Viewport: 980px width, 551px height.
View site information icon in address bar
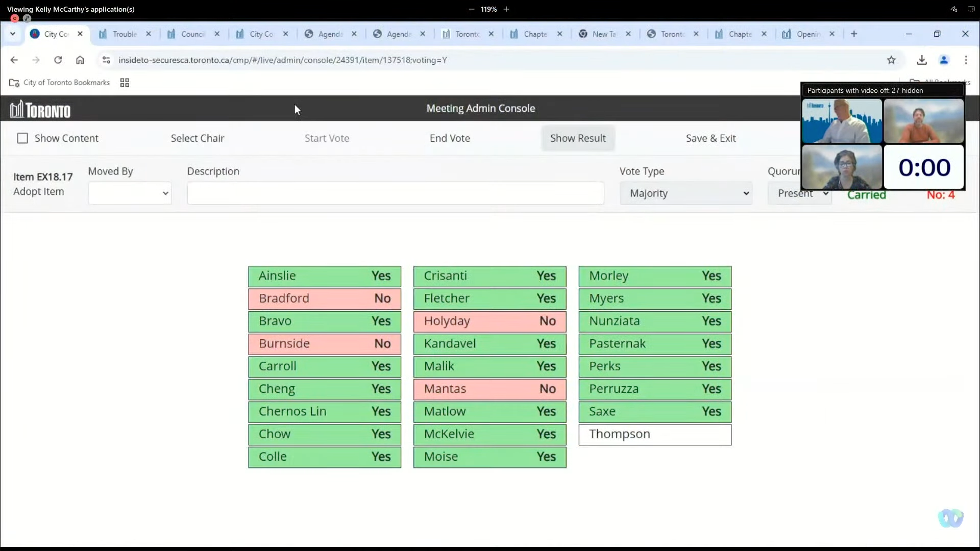click(x=106, y=60)
